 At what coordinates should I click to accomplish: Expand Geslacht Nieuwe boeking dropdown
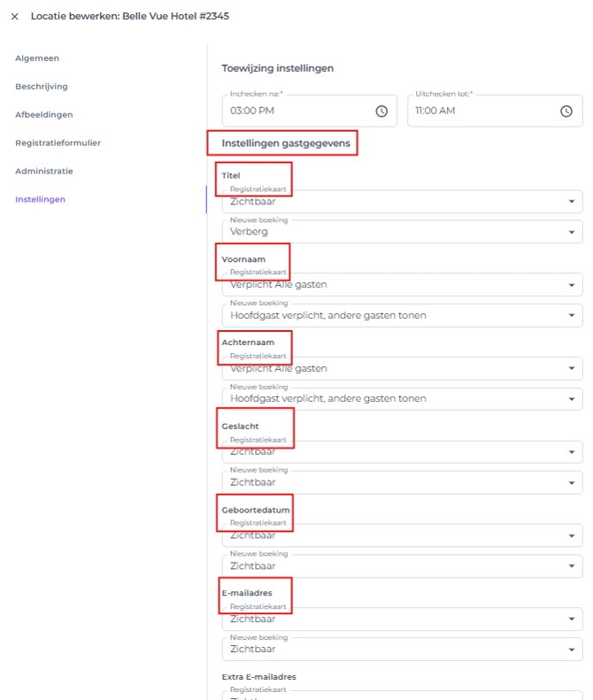[402, 482]
